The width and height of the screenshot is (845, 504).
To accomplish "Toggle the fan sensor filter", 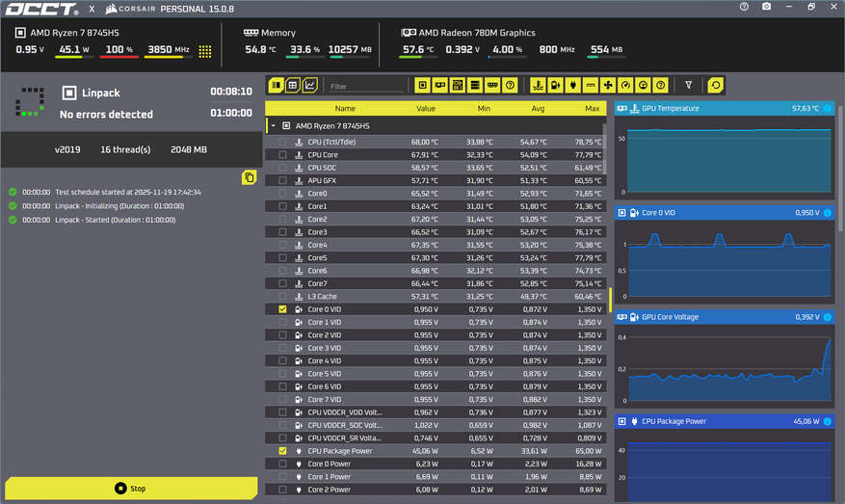I will coord(608,85).
